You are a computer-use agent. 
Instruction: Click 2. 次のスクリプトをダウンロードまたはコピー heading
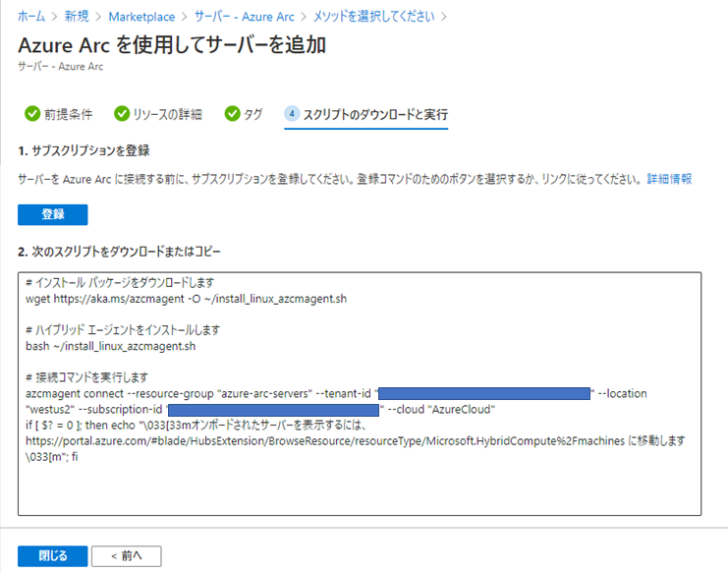coord(119,252)
